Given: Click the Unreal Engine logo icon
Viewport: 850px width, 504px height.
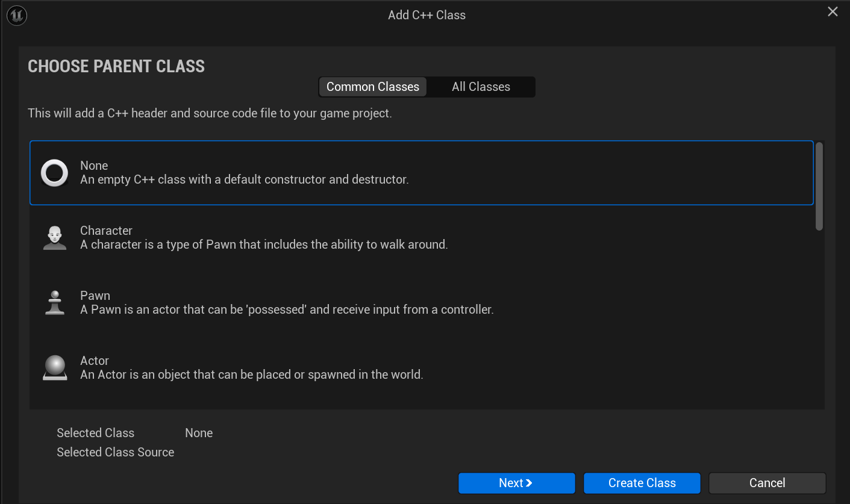Looking at the screenshot, I should pyautogui.click(x=16, y=16).
